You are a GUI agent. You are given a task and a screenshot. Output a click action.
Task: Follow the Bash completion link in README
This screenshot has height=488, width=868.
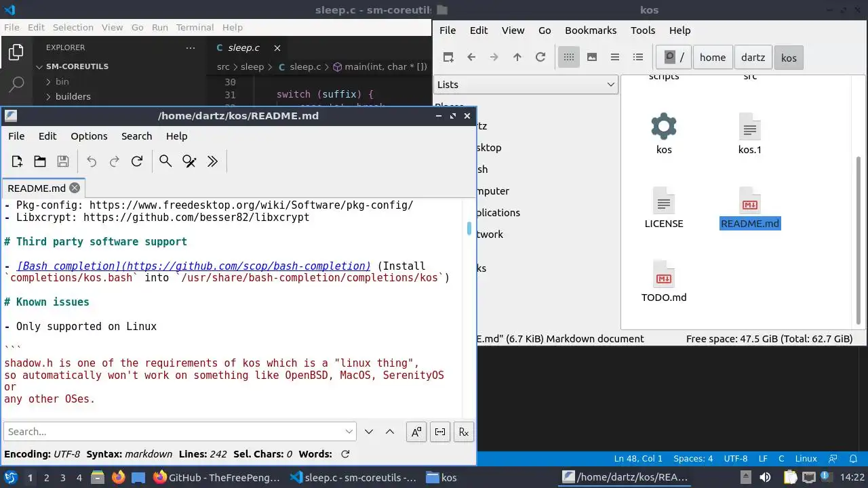click(x=193, y=266)
